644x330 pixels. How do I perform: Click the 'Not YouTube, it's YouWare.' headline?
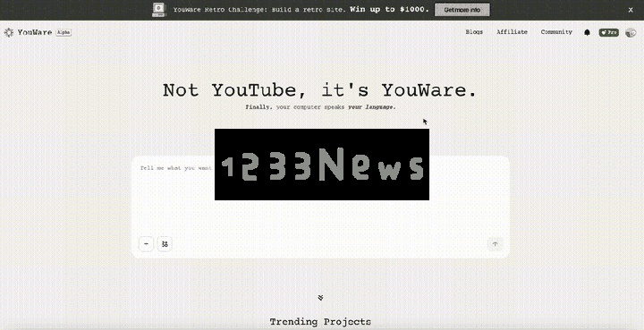click(x=320, y=90)
